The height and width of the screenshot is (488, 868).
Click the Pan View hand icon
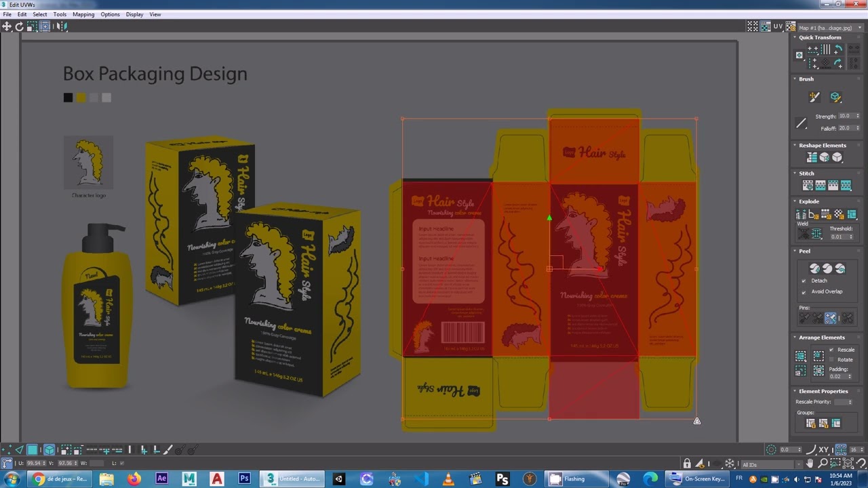click(x=810, y=464)
